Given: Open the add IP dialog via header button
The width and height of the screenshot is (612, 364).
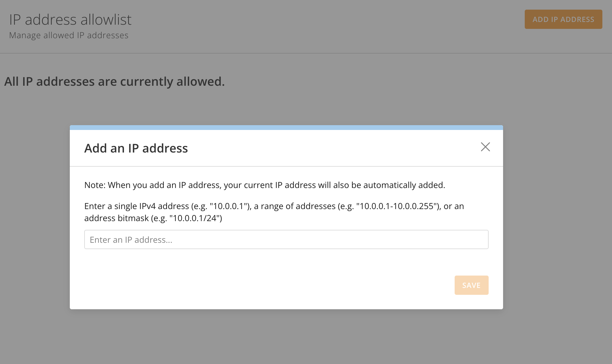Looking at the screenshot, I should click(563, 19).
